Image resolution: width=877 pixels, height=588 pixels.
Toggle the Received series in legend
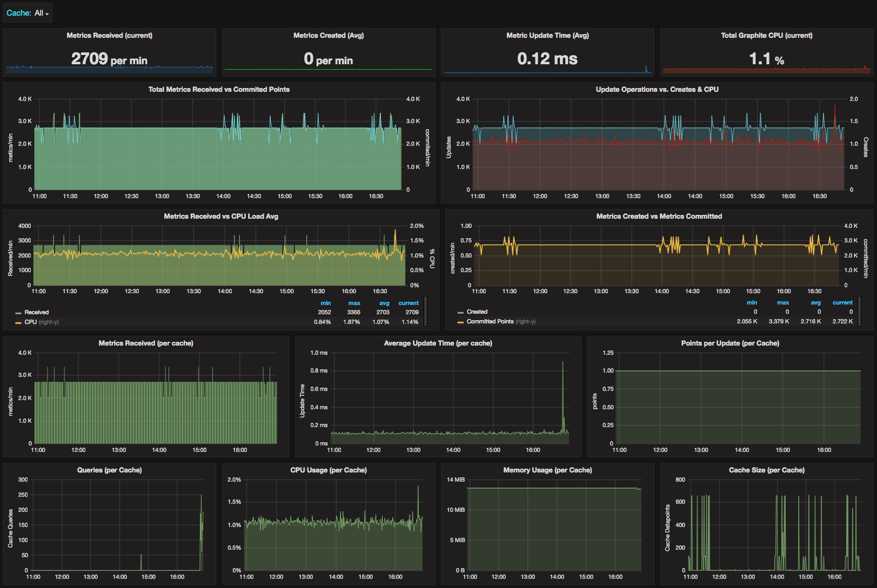(36, 312)
